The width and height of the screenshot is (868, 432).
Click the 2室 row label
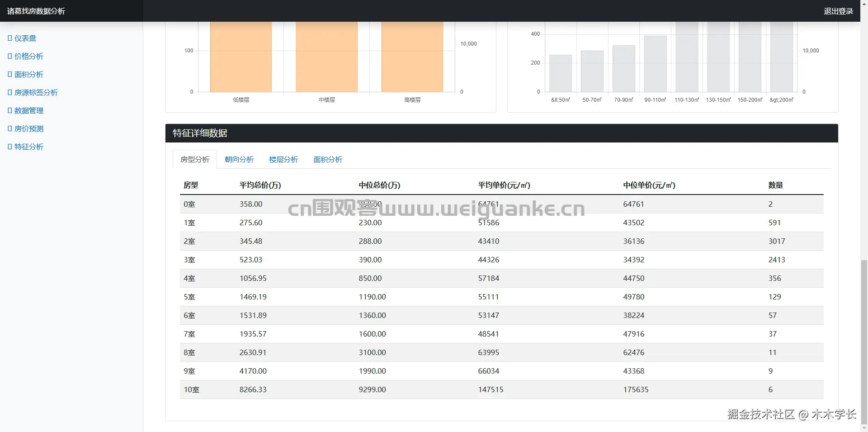click(x=189, y=241)
